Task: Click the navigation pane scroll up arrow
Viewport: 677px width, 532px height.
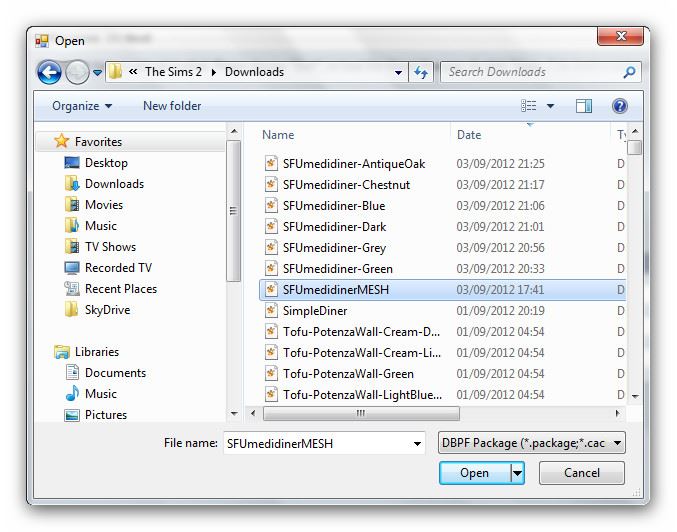Action: pyautogui.click(x=234, y=131)
